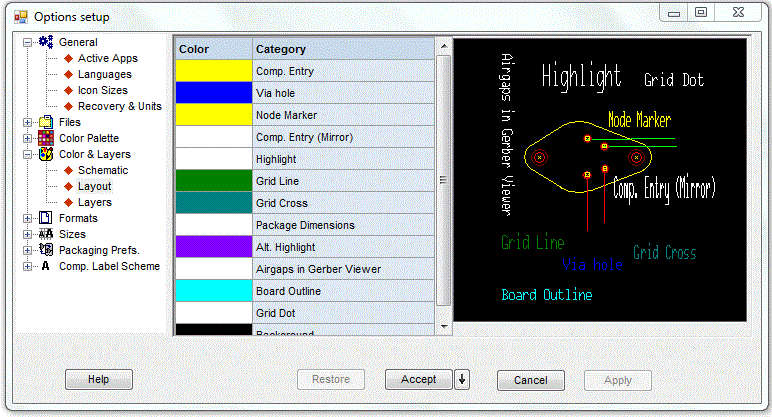Click the Active Apps diamond icon
This screenshot has width=772, height=417.
coord(68,58)
